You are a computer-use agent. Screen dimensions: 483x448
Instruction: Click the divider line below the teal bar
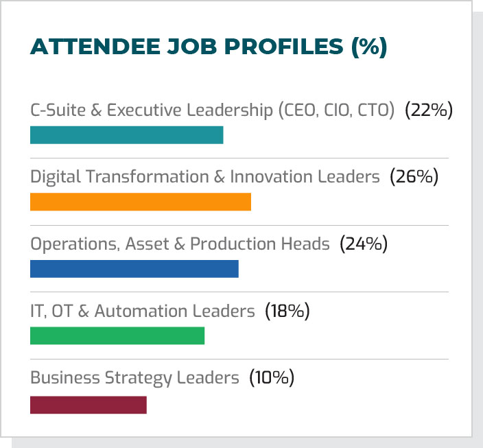coord(239,158)
